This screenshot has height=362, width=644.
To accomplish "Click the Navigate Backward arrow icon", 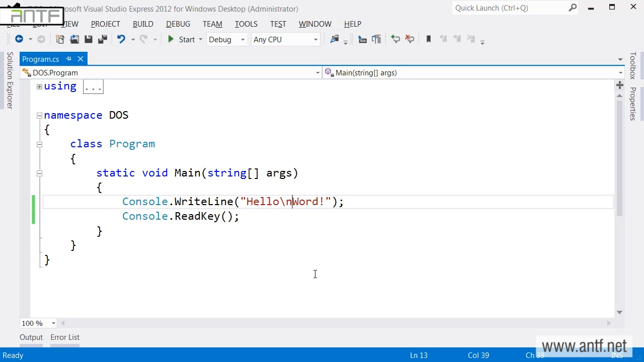I will coord(19,39).
